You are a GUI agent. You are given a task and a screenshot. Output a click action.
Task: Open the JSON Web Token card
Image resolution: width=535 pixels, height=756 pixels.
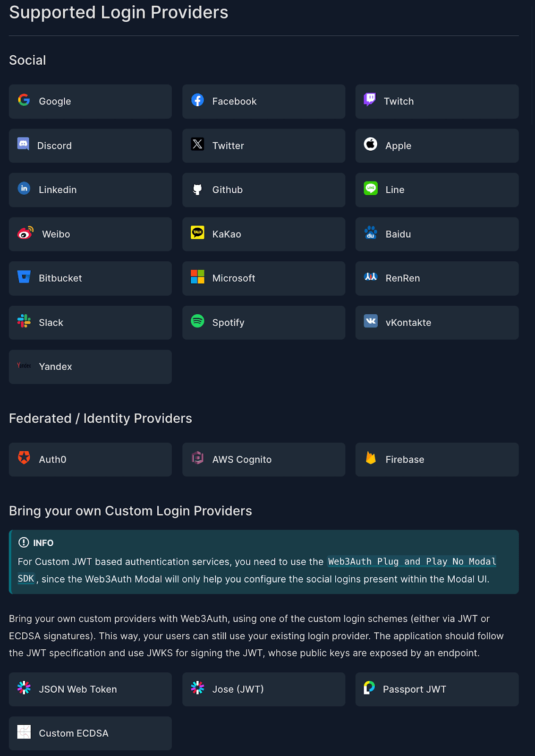(90, 689)
